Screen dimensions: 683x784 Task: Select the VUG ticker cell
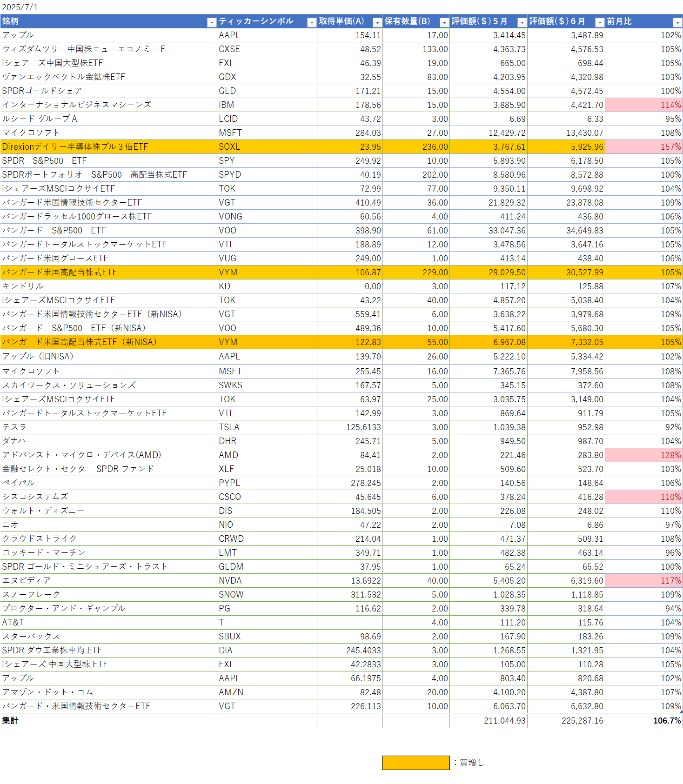coord(267,259)
